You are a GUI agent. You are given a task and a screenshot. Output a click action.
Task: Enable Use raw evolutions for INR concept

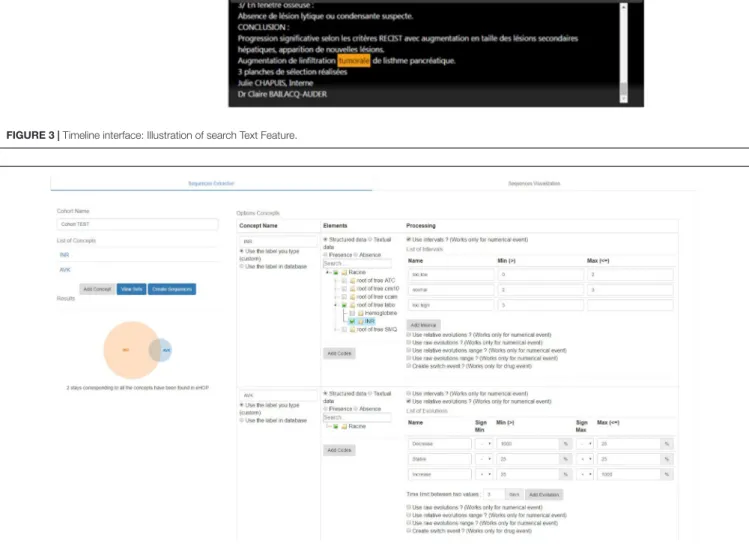point(408,342)
